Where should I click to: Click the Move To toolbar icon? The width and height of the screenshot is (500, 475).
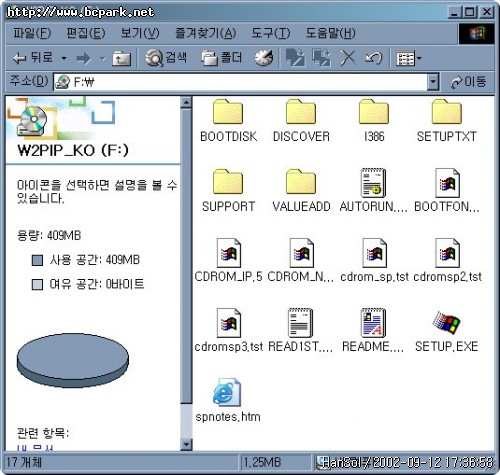tap(295, 58)
